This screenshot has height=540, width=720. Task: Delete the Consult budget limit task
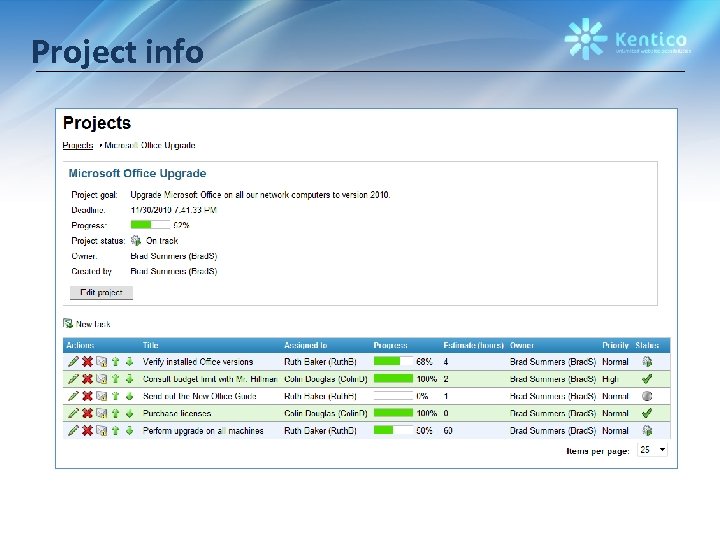coord(87,379)
